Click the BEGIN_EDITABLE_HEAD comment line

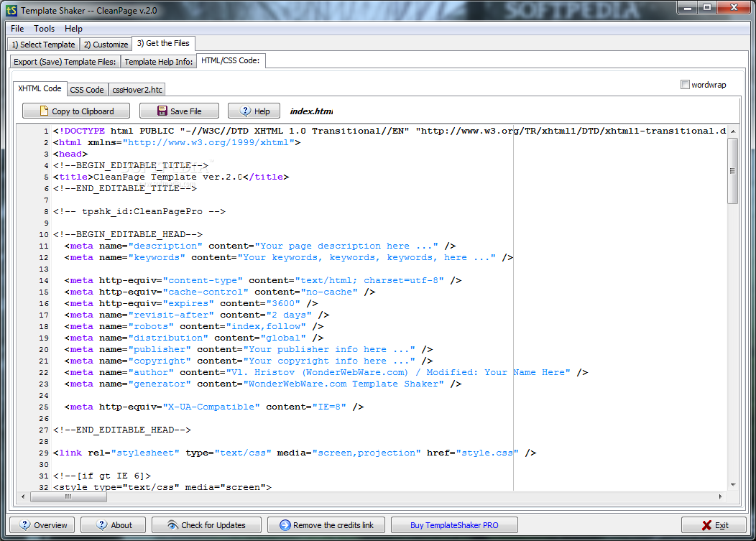click(x=128, y=235)
